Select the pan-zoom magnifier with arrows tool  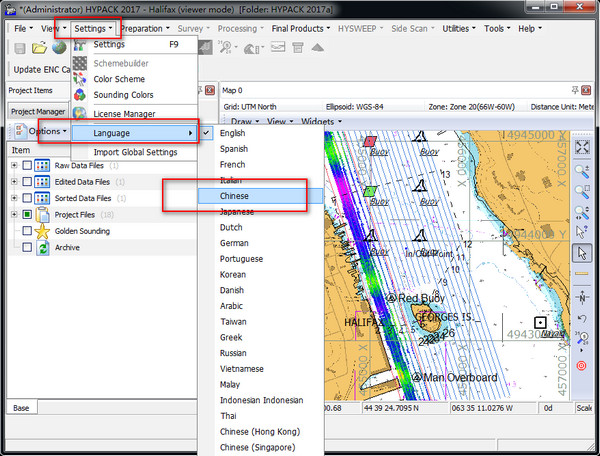click(x=582, y=212)
